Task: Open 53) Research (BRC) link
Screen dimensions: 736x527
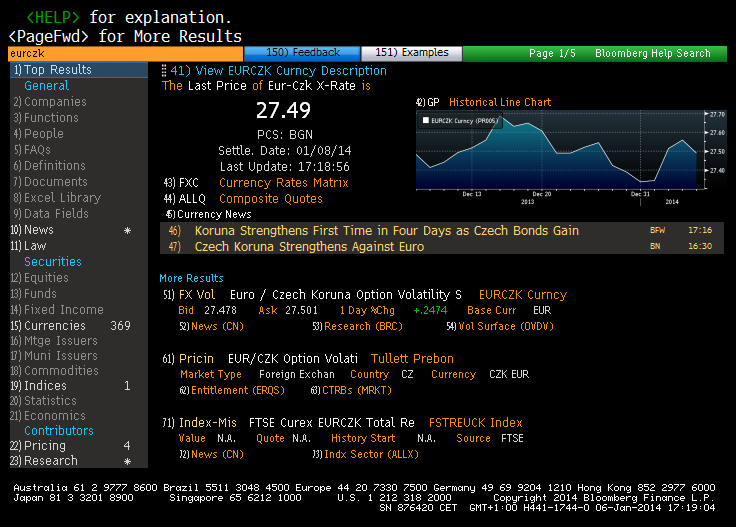Action: [357, 327]
